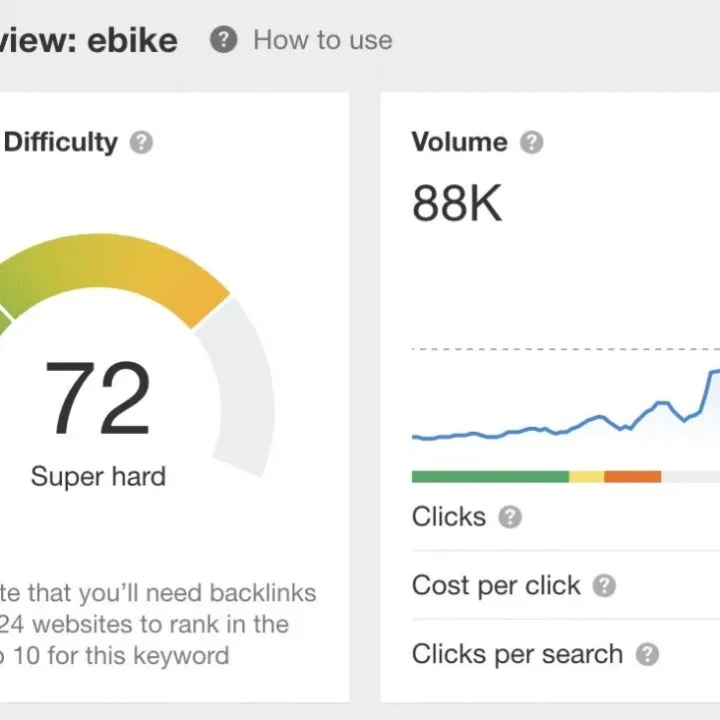
Task: Click the backlinks estimate note text
Action: pos(157,624)
